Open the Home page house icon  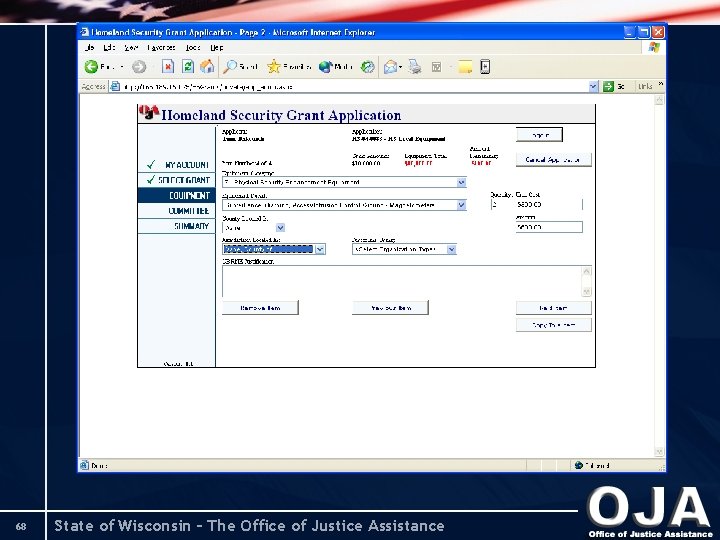207,67
